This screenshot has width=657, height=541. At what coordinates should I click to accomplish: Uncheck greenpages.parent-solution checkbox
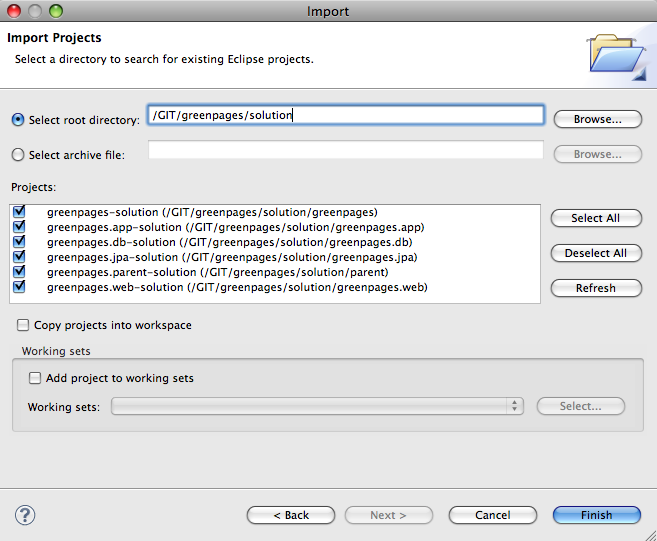pos(19,272)
